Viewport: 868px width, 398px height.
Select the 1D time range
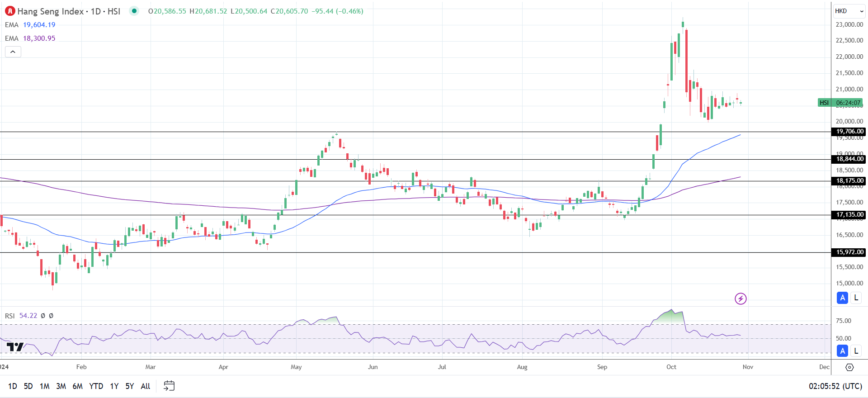pos(13,386)
